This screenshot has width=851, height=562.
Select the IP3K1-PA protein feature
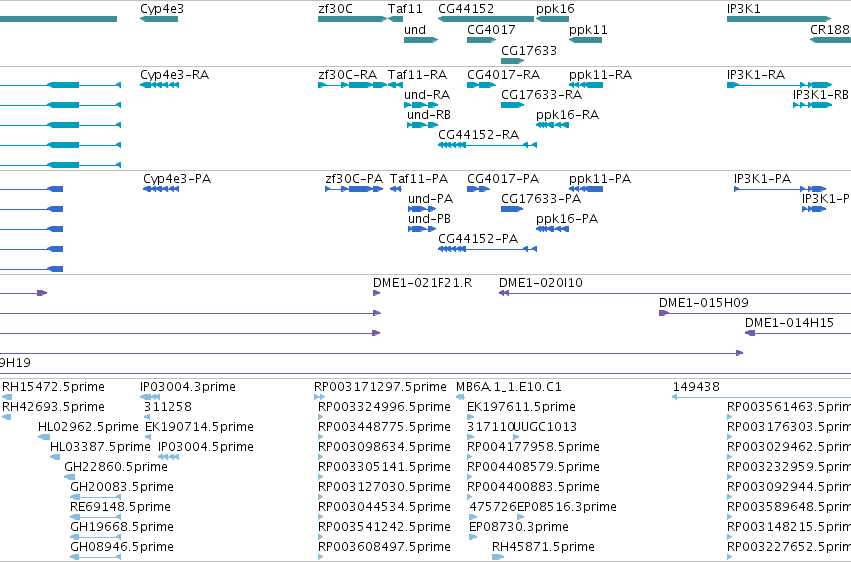pos(780,189)
